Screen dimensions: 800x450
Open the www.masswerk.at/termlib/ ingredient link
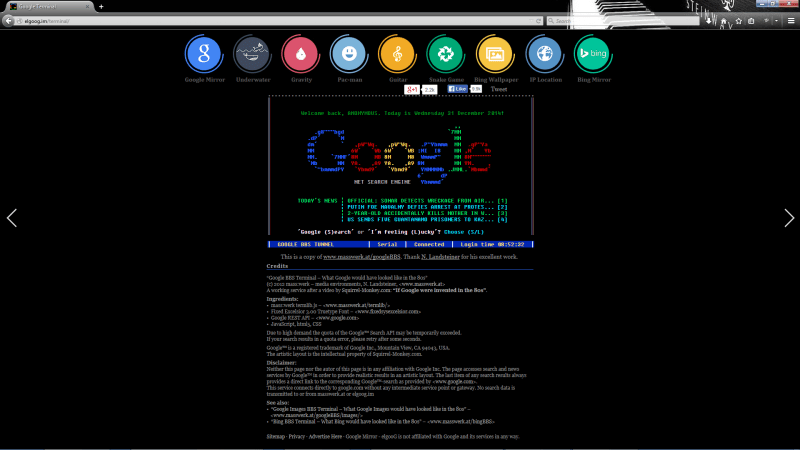[x=356, y=305]
